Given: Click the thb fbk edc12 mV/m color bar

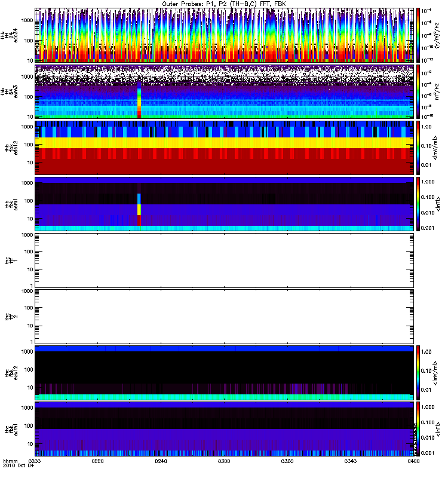Looking at the screenshot, I should click(x=418, y=148).
